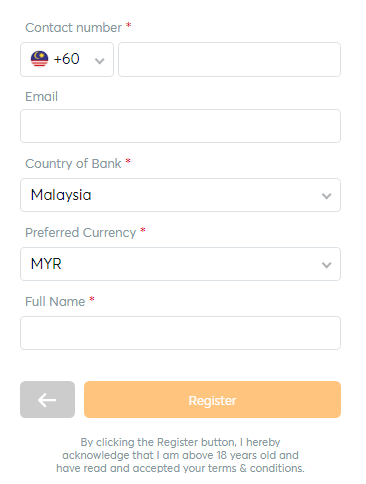Open Country of Bank dropdown arrow
Viewport: 366px width, 484px height.
click(326, 196)
